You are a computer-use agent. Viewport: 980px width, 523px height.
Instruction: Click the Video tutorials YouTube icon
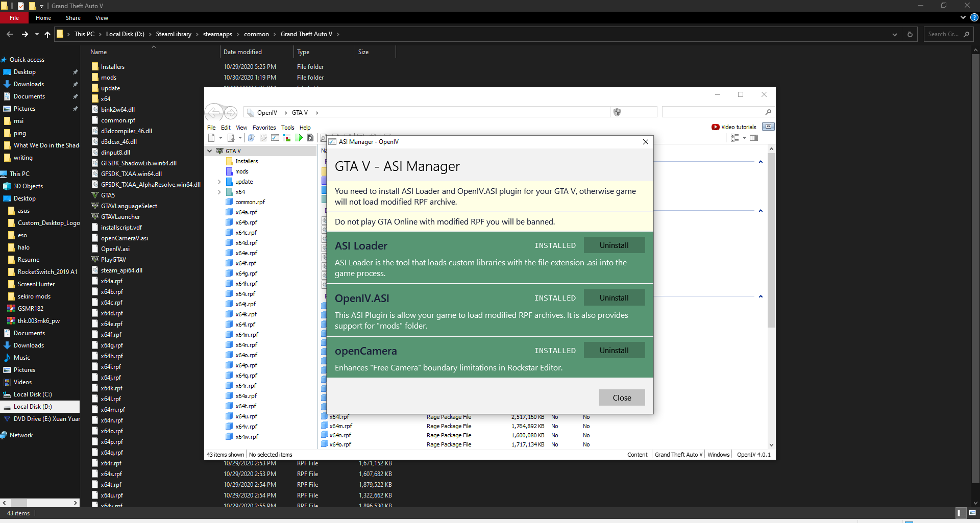point(716,127)
